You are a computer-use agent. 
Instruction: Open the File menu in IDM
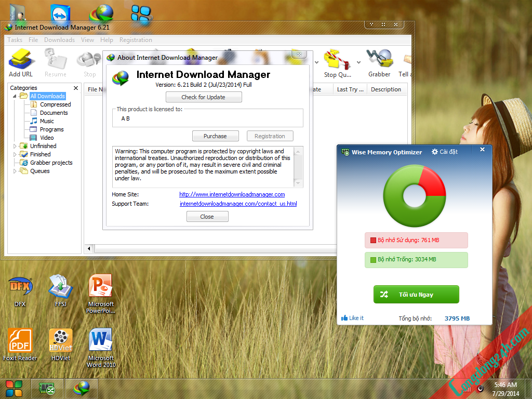pyautogui.click(x=33, y=40)
